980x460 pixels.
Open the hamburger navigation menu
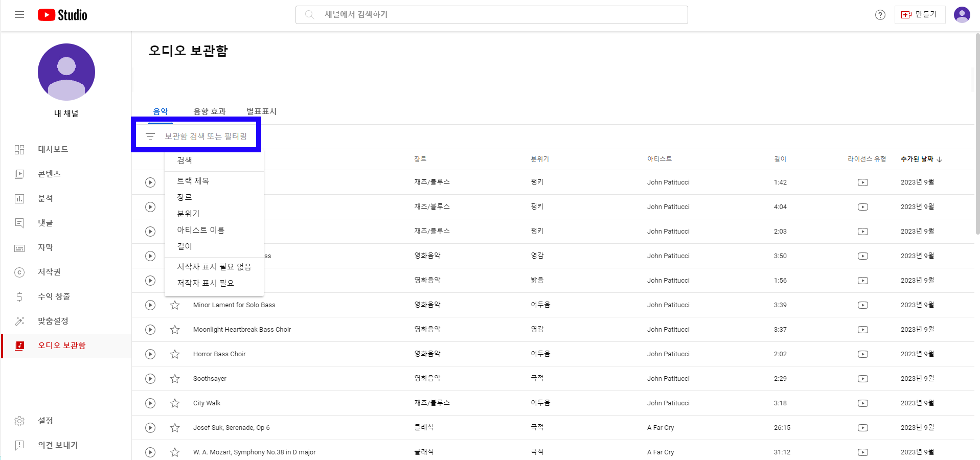(x=19, y=15)
